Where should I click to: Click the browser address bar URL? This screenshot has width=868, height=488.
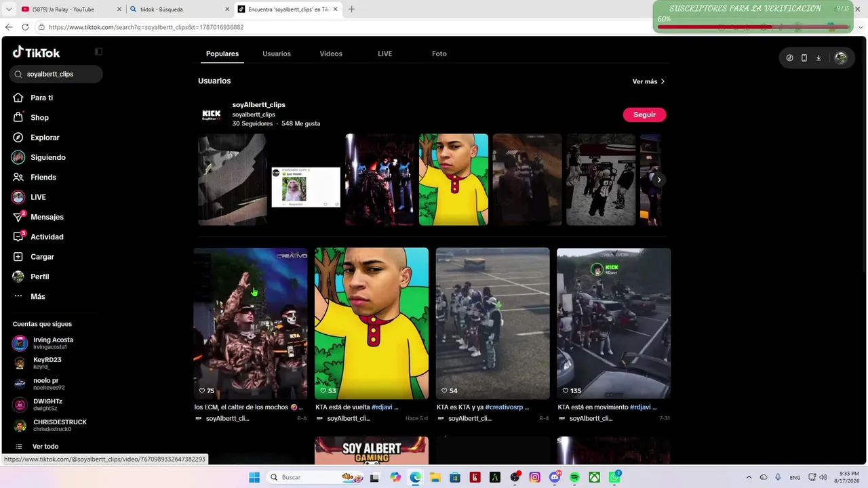click(x=146, y=27)
